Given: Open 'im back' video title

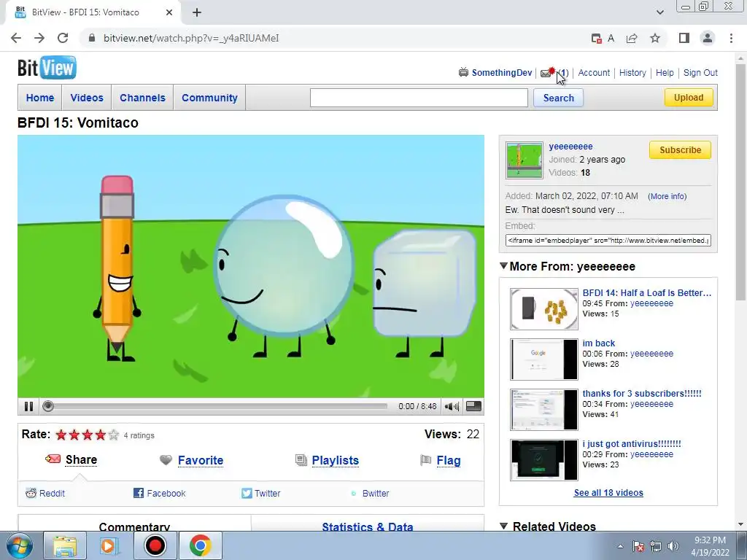Looking at the screenshot, I should click(x=598, y=343).
